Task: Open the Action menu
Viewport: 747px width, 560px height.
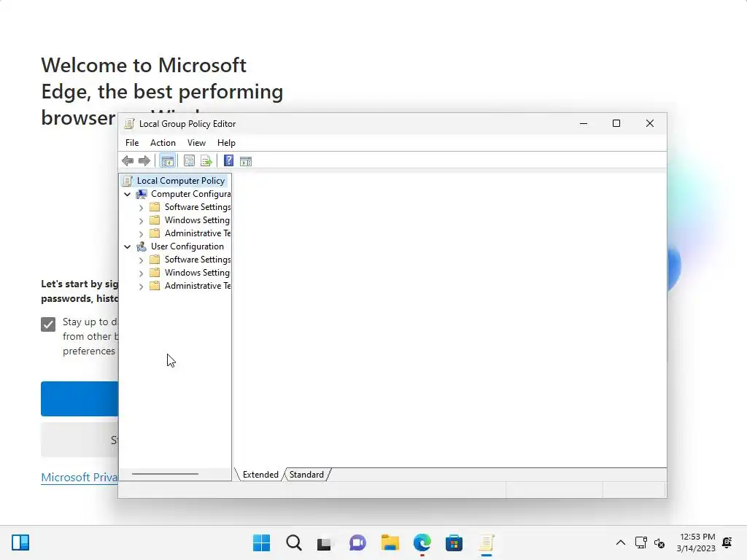Action: pyautogui.click(x=163, y=143)
